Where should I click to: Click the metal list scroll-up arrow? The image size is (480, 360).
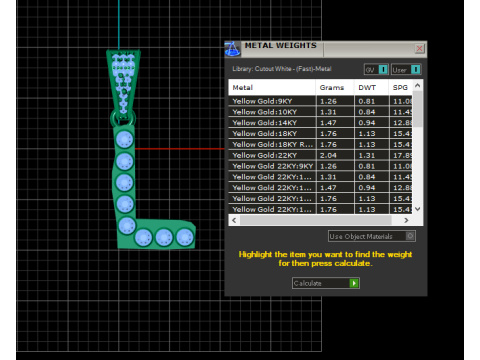[417, 86]
